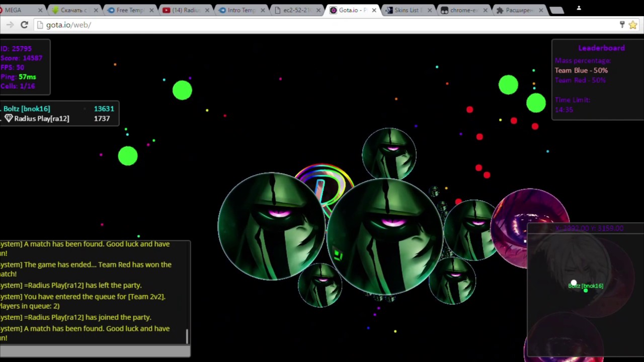644x362 pixels.
Task: Click the Boltz [bnok16] minimap label
Action: [x=586, y=286]
